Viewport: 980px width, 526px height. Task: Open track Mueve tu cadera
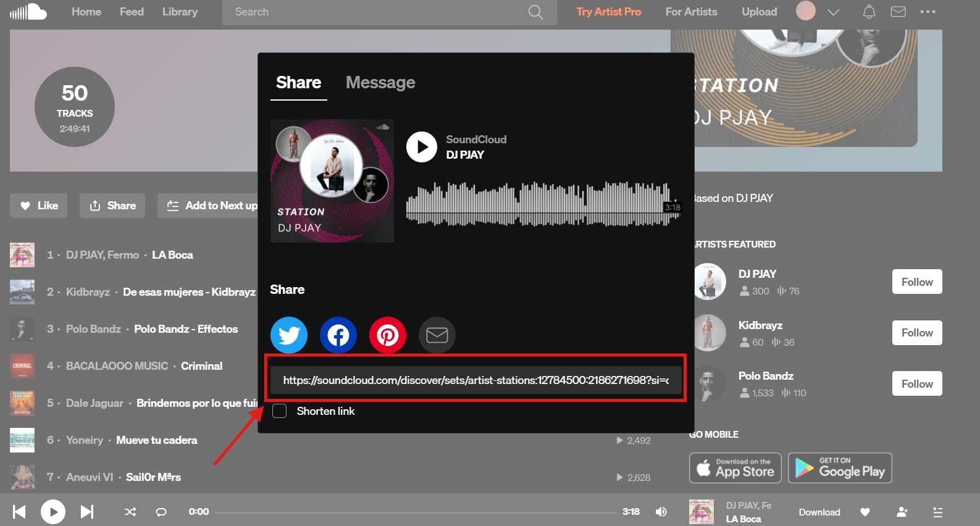(x=157, y=440)
